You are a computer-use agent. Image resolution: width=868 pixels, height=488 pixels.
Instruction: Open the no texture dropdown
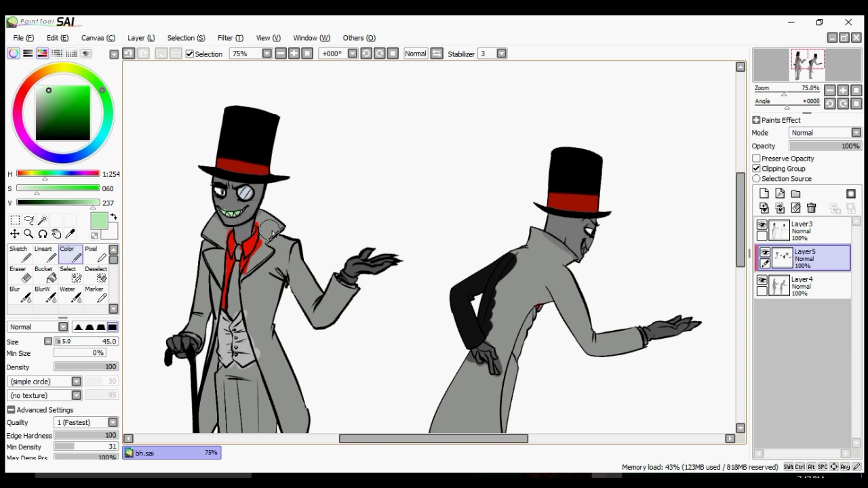point(45,395)
